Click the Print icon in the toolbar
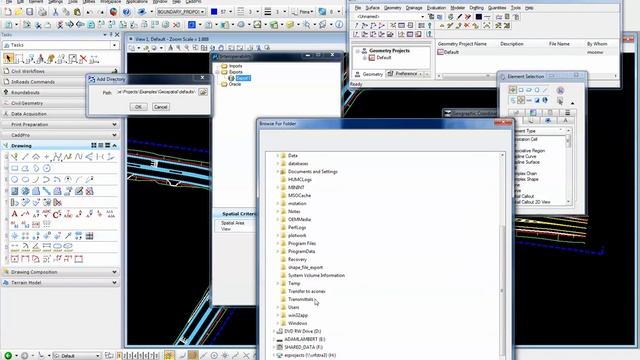The image size is (640, 360). point(42,12)
